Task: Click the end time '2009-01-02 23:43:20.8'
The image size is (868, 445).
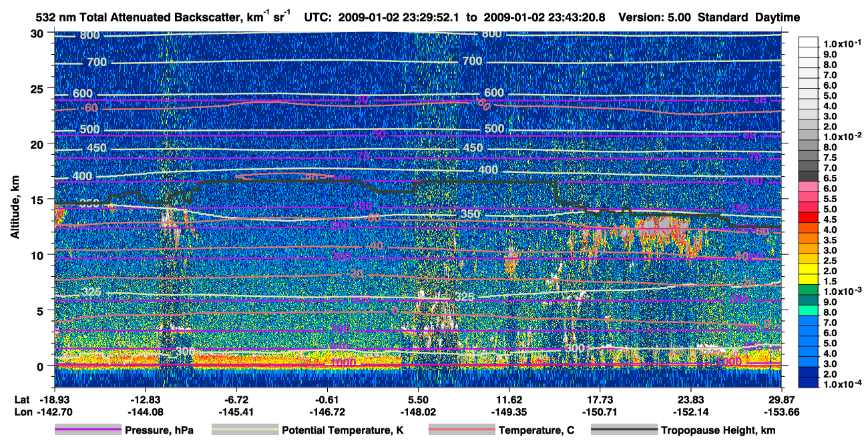Action: (544, 17)
